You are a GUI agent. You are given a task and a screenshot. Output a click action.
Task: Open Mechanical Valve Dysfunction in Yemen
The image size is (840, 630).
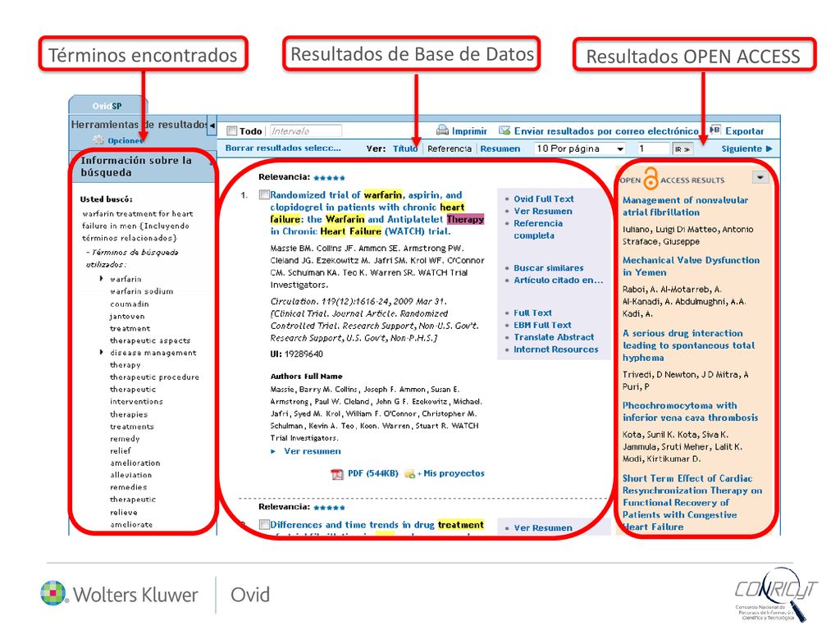[691, 267]
